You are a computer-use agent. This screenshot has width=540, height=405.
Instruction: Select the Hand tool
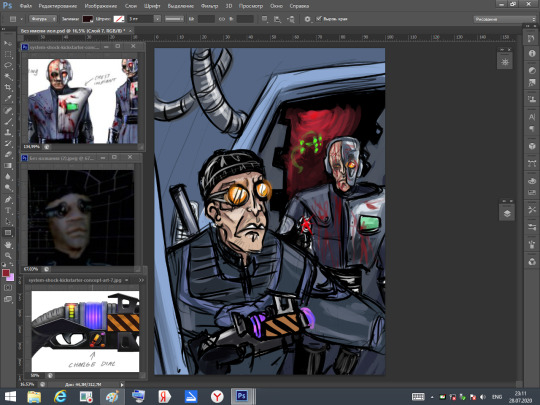click(x=8, y=245)
